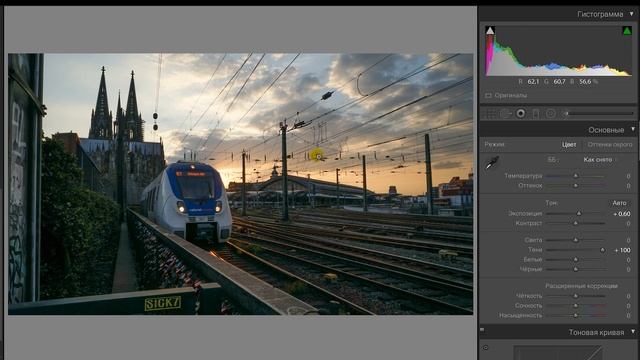Toggle the highlight clipping indicator in histogram
The width and height of the screenshot is (640, 360).
[x=627, y=31]
